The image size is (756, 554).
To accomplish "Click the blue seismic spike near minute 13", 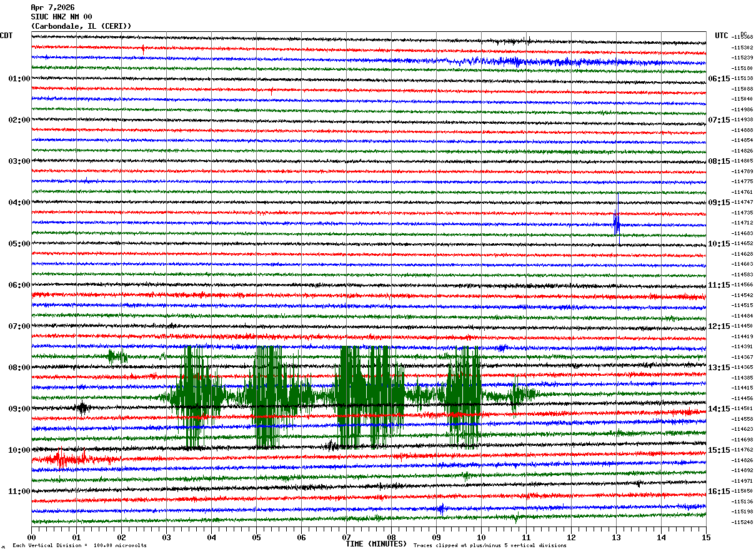I will coord(617,223).
